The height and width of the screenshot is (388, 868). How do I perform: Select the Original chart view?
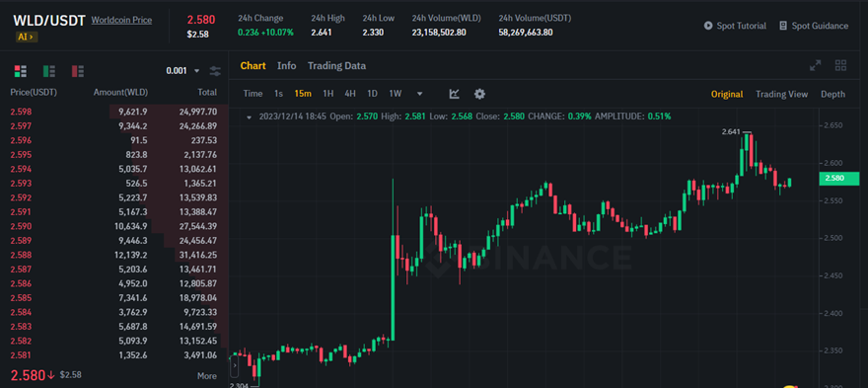click(x=727, y=94)
